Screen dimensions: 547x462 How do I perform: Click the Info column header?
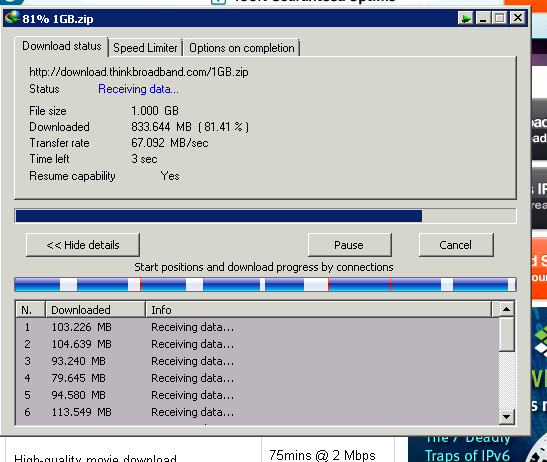click(x=319, y=310)
